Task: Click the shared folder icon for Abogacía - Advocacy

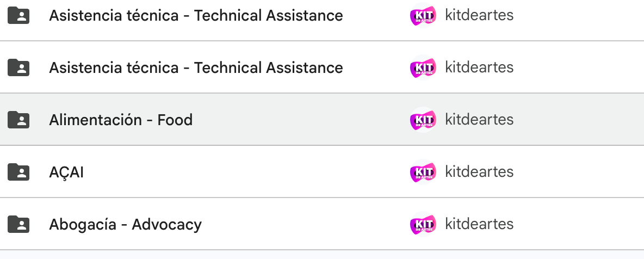Action: pos(18,224)
